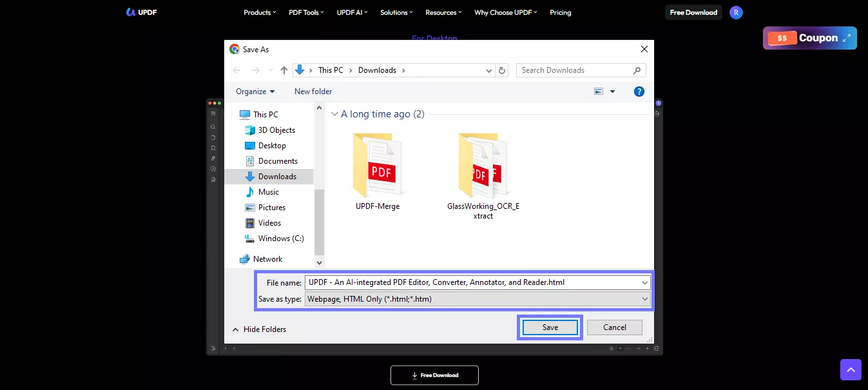Click the help question mark icon in the dialog
Screen dimensions: 868x390
coord(639,91)
